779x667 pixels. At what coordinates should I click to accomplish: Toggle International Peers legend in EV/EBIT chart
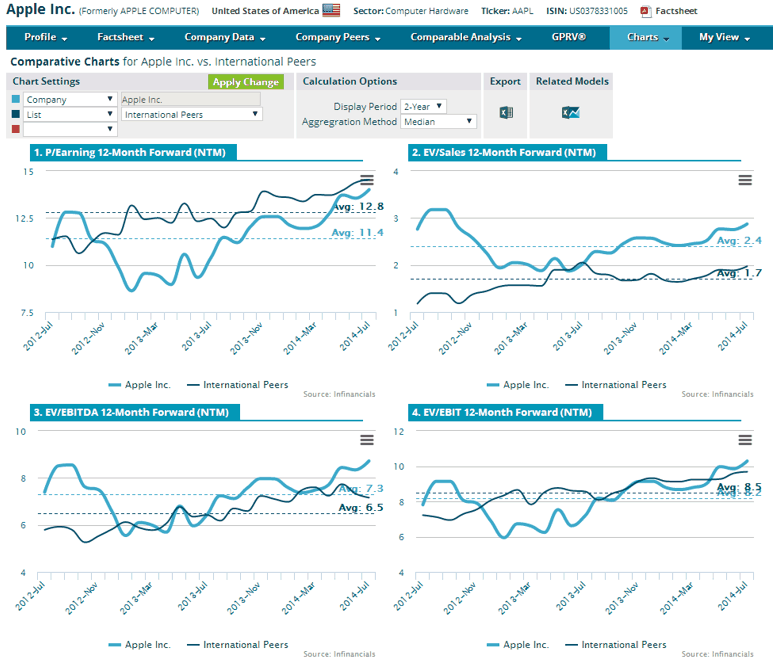pyautogui.click(x=616, y=645)
